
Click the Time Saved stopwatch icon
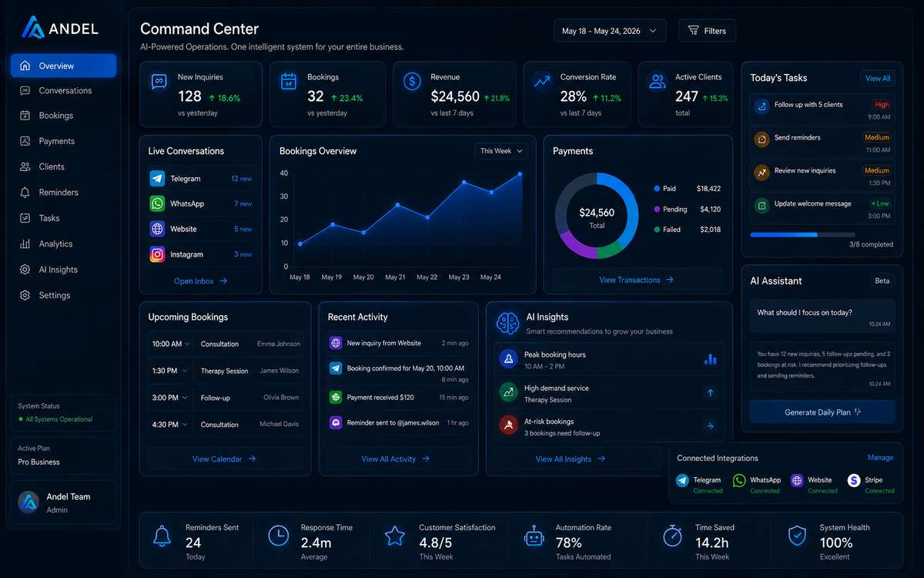(x=673, y=536)
